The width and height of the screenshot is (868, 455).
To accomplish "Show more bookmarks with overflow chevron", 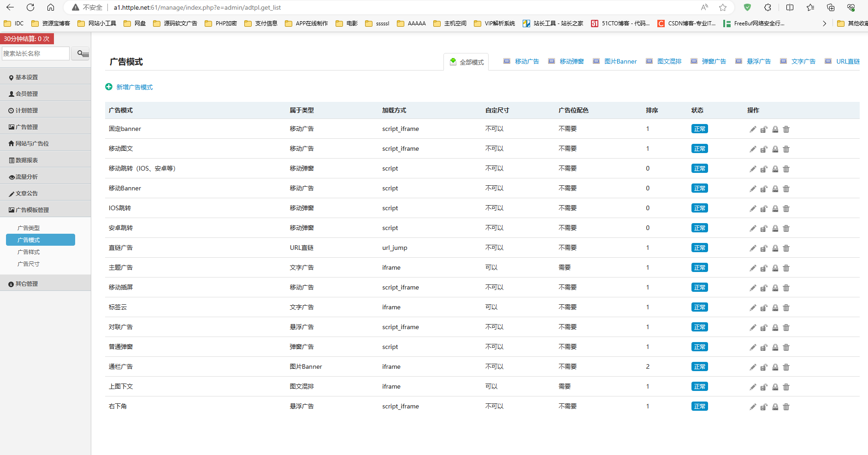I will click(824, 24).
